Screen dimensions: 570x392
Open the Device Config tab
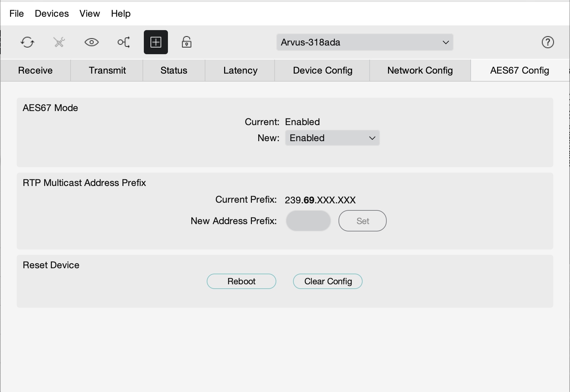(322, 71)
